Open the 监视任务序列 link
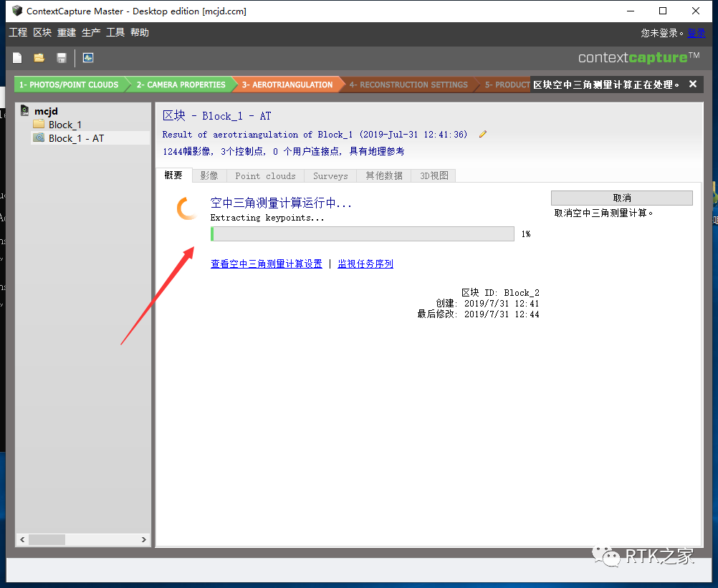 365,264
